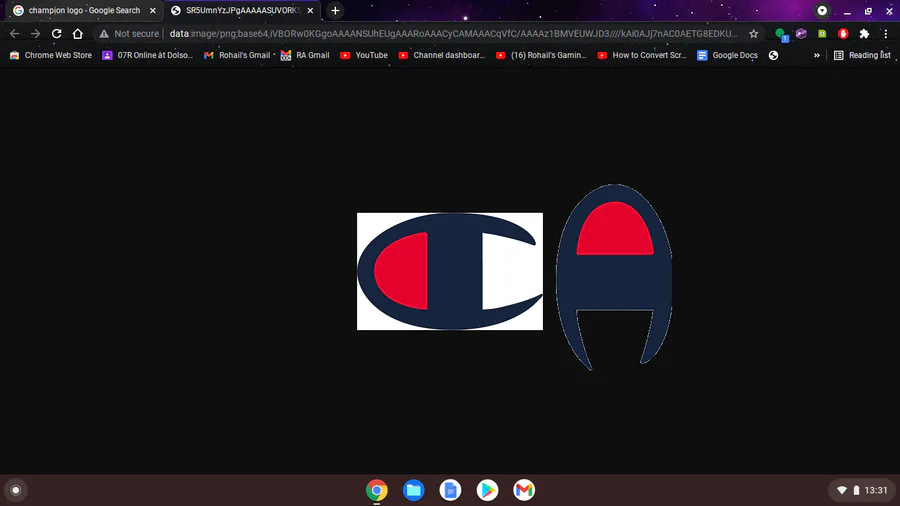Open the ChromeOS launcher button
This screenshot has width=900, height=506.
click(16, 491)
